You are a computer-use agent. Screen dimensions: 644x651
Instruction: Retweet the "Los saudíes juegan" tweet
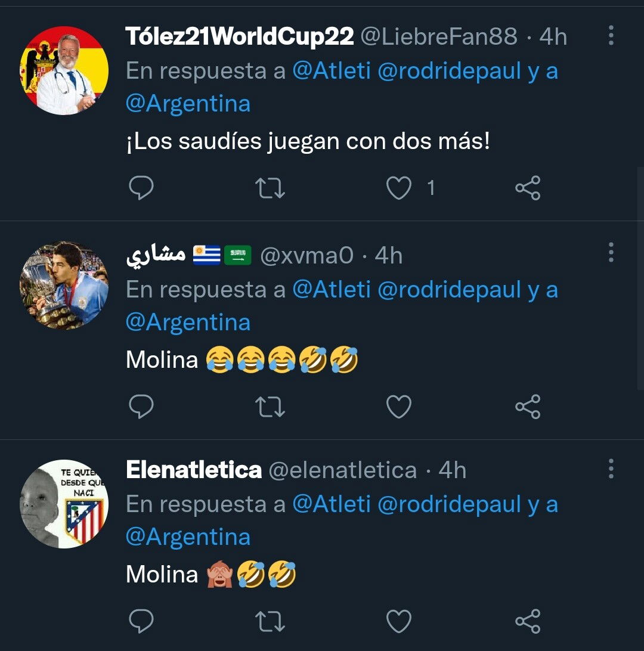coord(270,188)
